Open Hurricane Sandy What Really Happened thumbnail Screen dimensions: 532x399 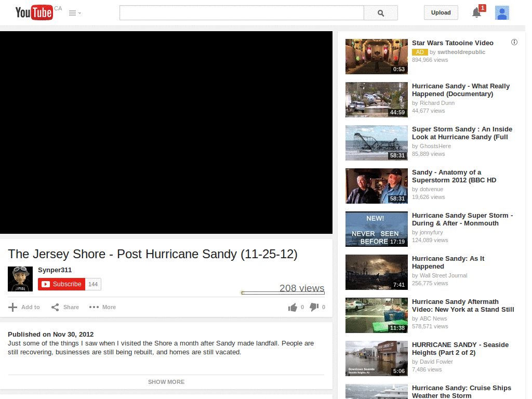[x=377, y=99]
